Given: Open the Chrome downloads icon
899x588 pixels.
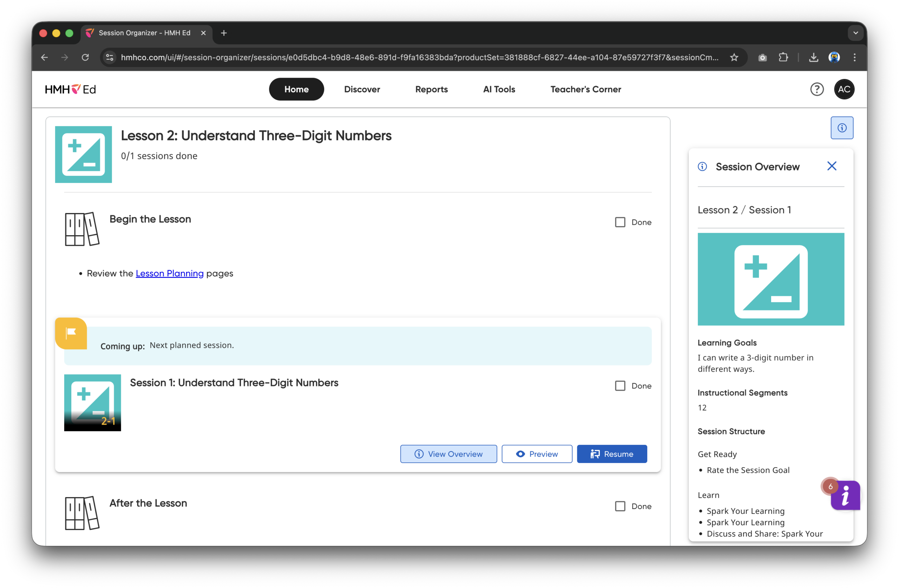Looking at the screenshot, I should pos(813,58).
